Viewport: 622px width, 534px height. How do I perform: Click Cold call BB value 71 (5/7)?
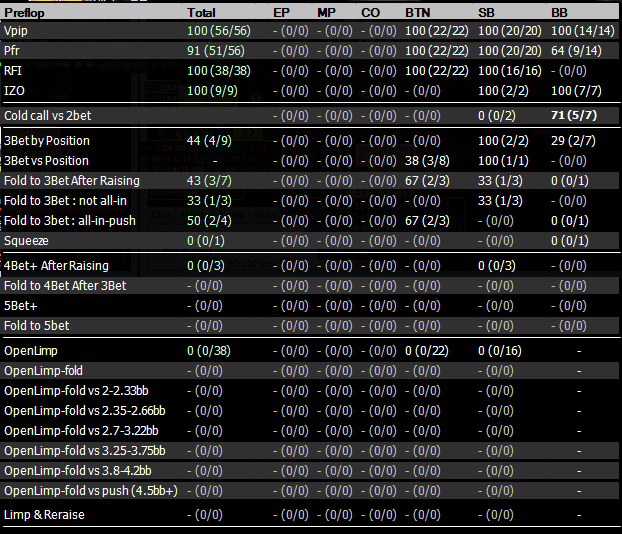coord(574,115)
